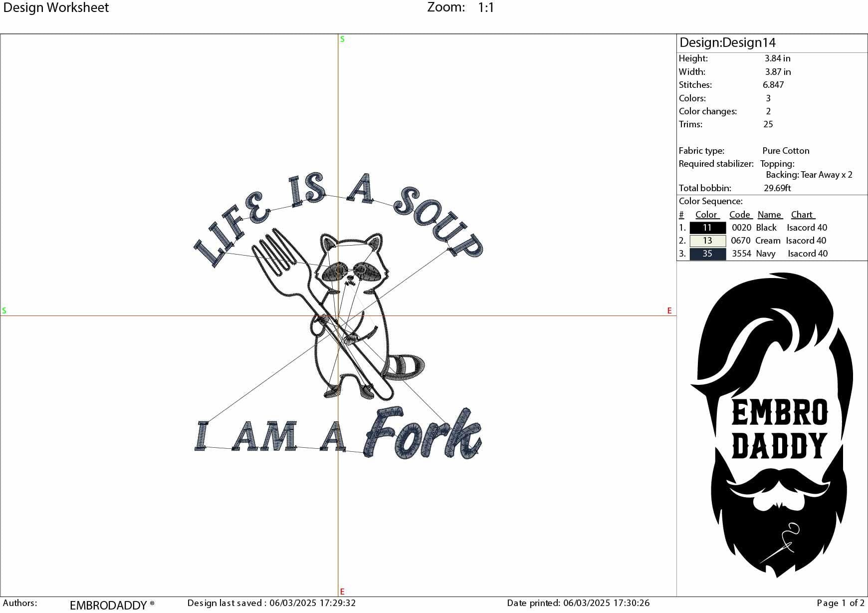Click the 'I AM A Fork' stitched text
This screenshot has width=868, height=613.
(x=338, y=433)
